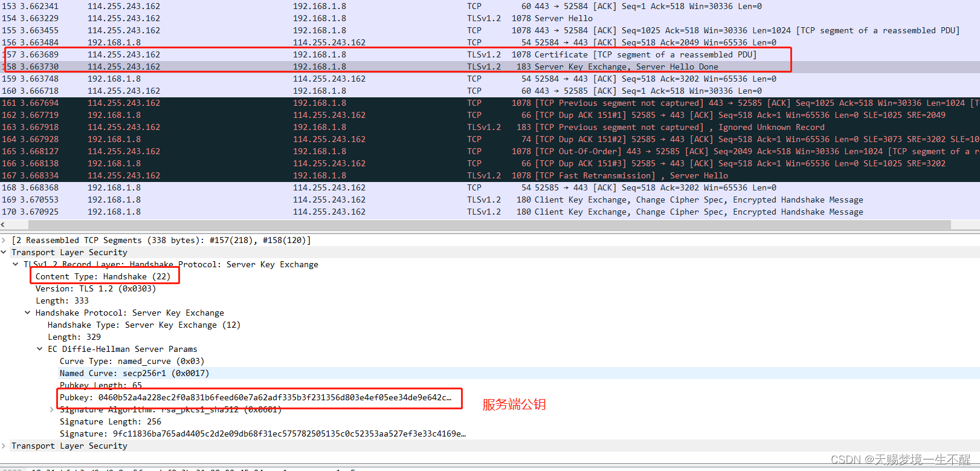Select packet 160 ACK row
This screenshot has width=980, height=471.
click(490, 91)
